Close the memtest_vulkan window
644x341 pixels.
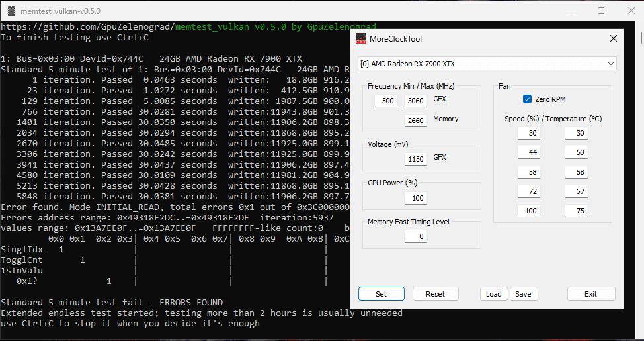click(x=631, y=11)
